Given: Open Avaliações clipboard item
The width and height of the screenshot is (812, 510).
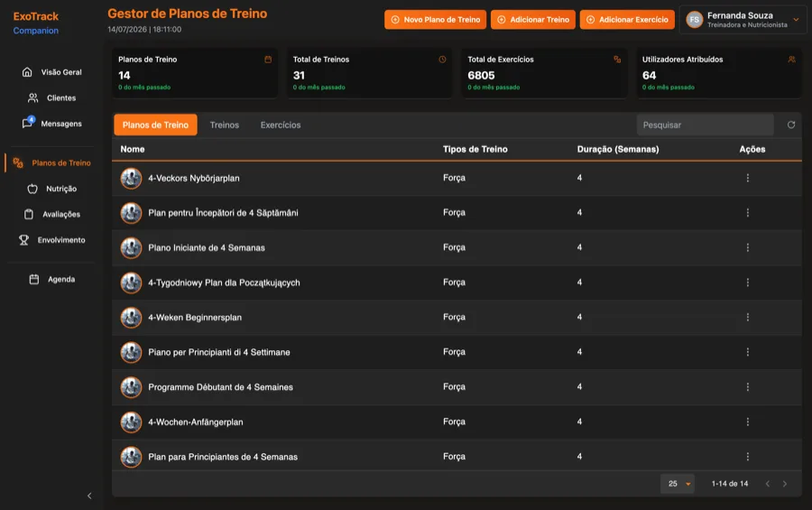Looking at the screenshot, I should click(x=51, y=214).
